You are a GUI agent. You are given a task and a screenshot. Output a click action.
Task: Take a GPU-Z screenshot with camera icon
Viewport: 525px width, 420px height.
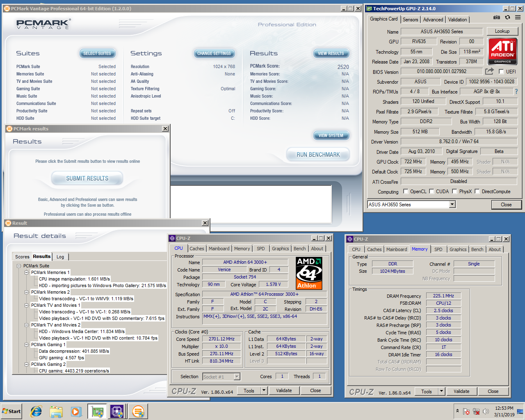point(497,17)
